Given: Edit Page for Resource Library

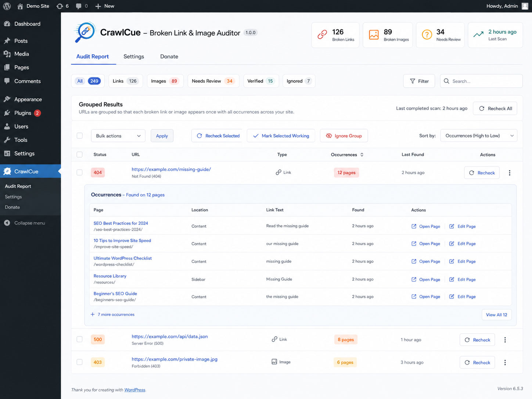Looking at the screenshot, I should click(x=463, y=280).
